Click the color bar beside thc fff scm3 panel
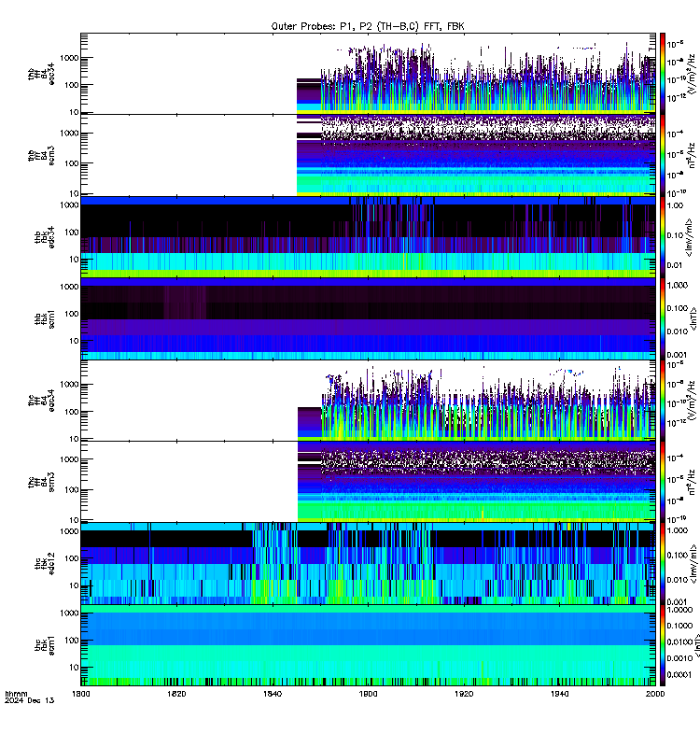Screen dimensions: 700x747 663,482
